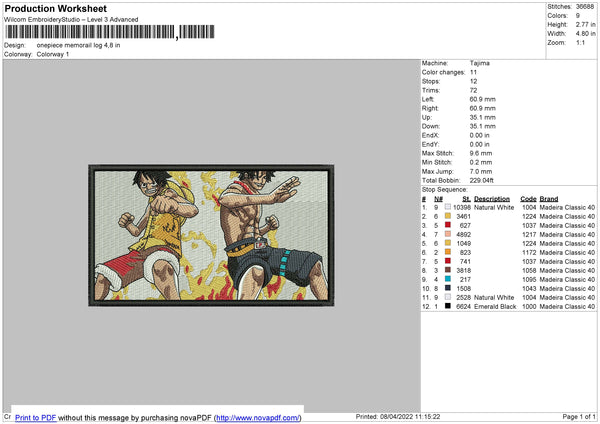Click the Print to PDF link
The width and height of the screenshot is (600, 424).
tap(36, 417)
